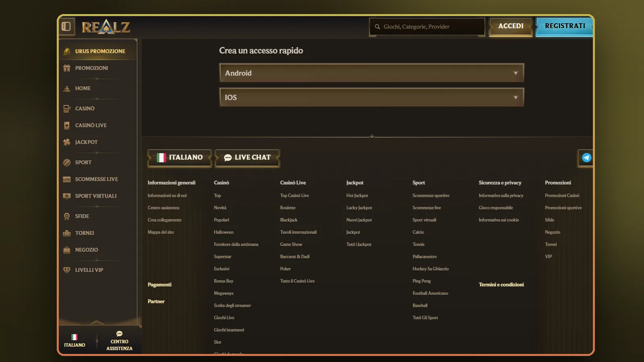
Task: Click the Sport Virtuali icon
Action: [x=67, y=196]
